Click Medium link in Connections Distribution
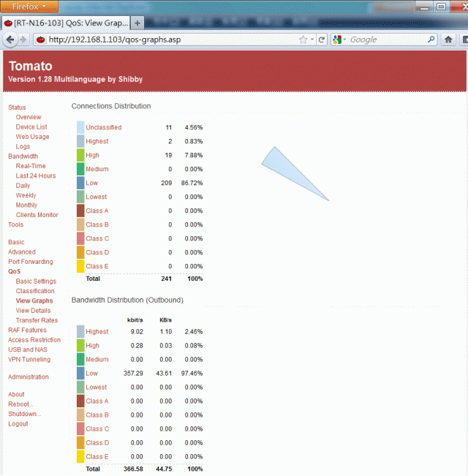468x476 pixels. 97,169
